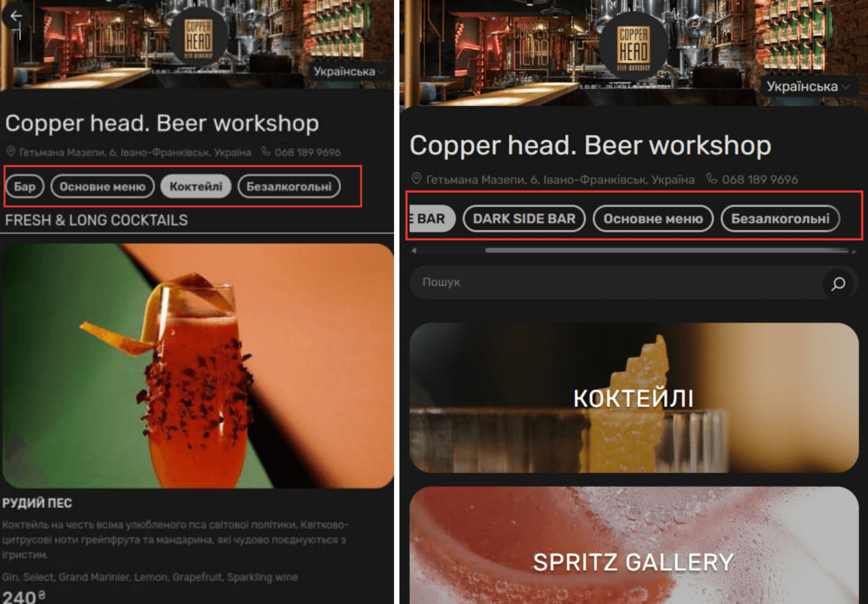
Task: Select the DARK SIDE BAR tab
Action: [x=524, y=219]
